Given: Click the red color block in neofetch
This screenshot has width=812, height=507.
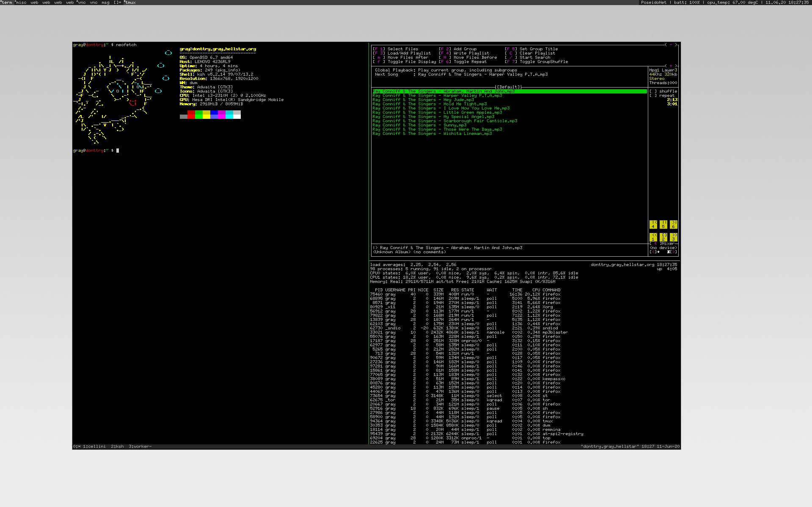Looking at the screenshot, I should point(191,115).
